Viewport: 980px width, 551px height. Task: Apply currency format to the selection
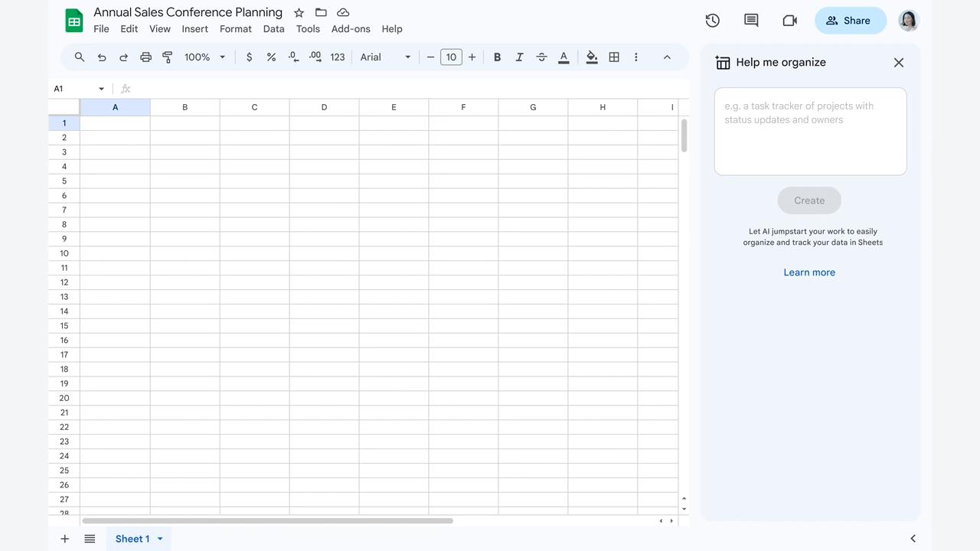[248, 57]
